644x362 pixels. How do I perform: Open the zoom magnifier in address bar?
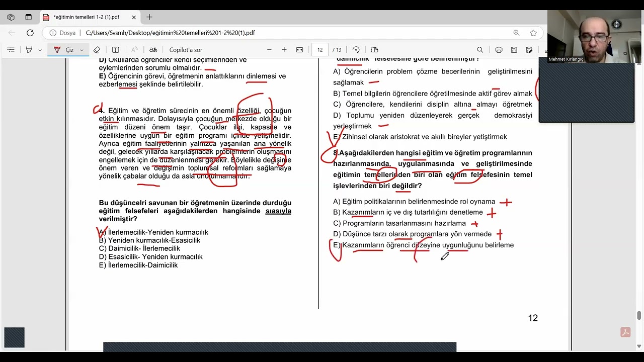[516, 33]
